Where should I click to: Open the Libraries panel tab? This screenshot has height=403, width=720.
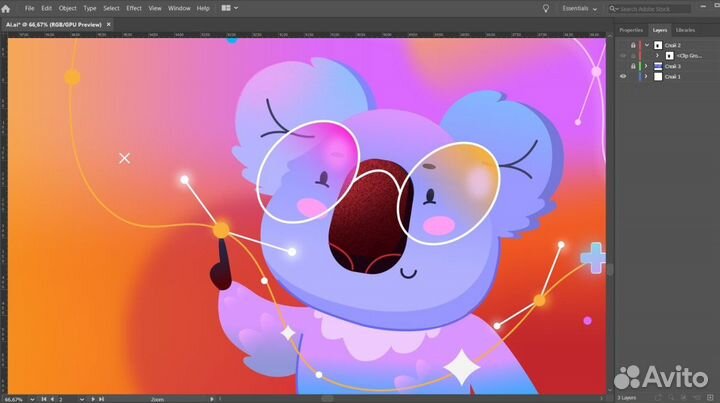tap(685, 30)
